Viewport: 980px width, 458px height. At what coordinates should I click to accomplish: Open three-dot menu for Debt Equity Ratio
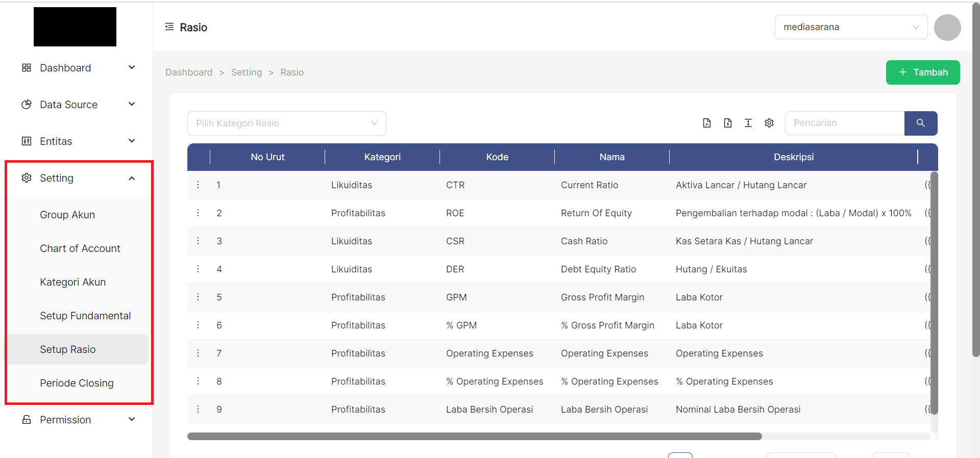click(198, 269)
